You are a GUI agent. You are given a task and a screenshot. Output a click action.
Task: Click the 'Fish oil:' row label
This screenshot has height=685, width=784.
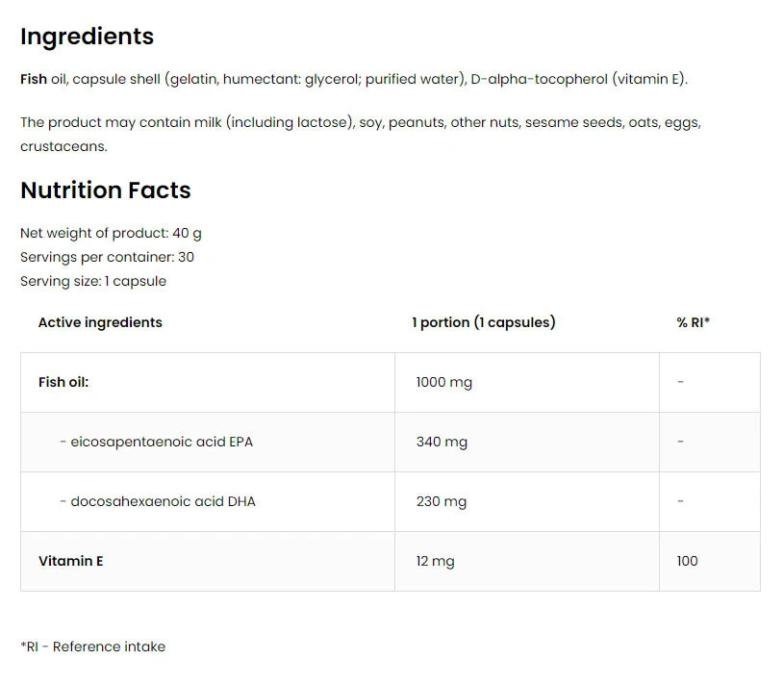coord(63,382)
